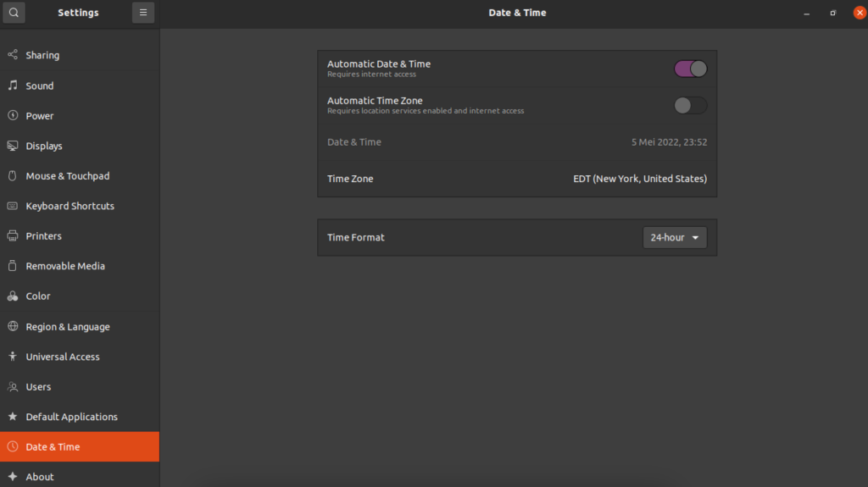Enable the Automatic Time Zone switch
This screenshot has height=487, width=868.
click(690, 105)
